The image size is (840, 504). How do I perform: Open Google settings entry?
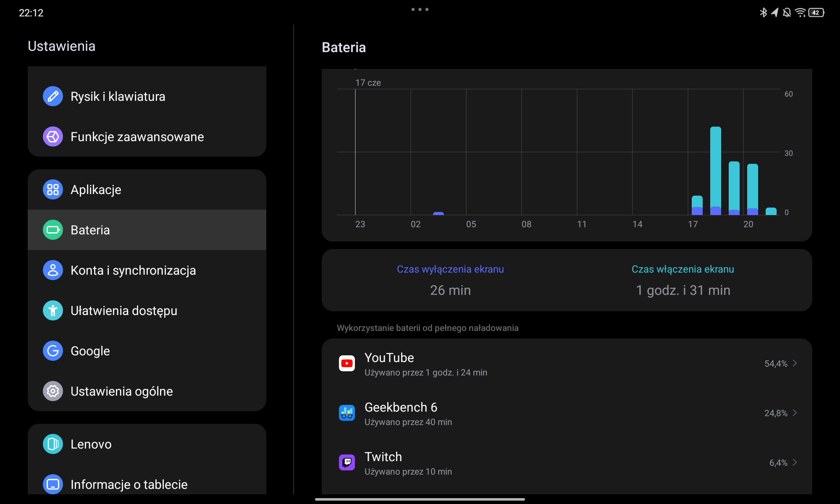[147, 351]
